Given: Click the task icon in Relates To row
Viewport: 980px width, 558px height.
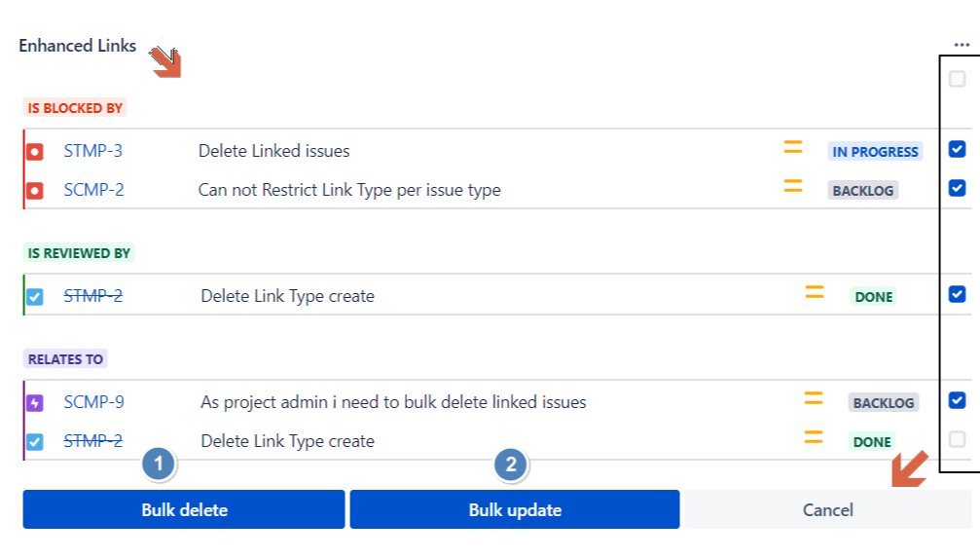Looking at the screenshot, I should pyautogui.click(x=35, y=442).
